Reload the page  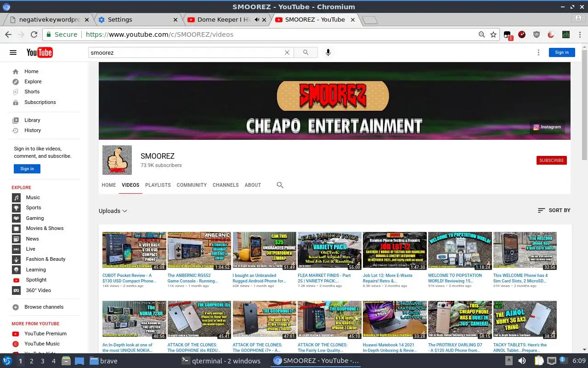coord(34,34)
